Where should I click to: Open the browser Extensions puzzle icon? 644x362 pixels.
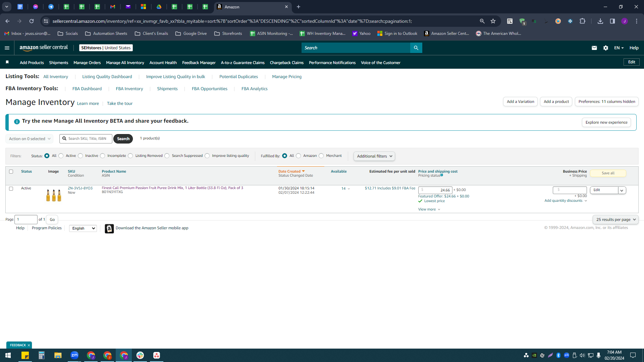coord(583,21)
